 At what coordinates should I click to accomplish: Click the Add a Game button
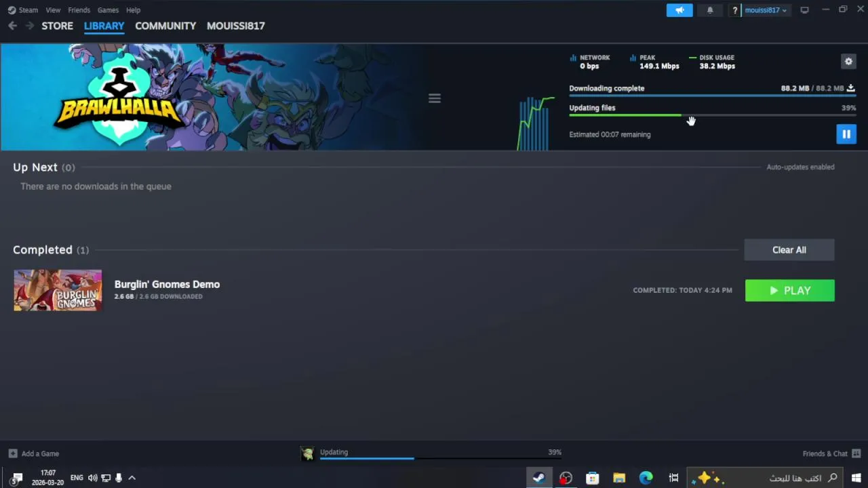point(34,453)
